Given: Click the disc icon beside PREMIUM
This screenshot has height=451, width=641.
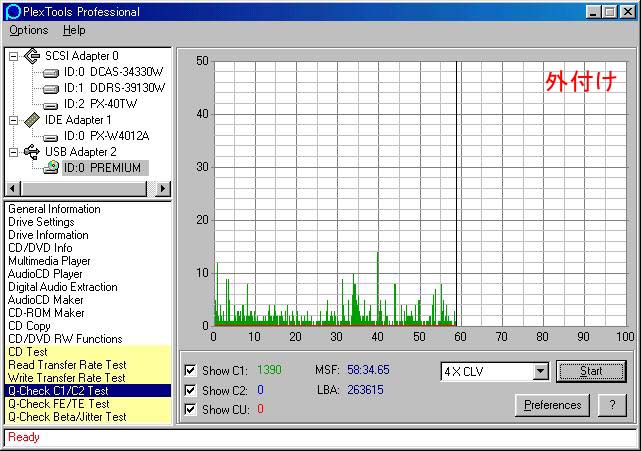Looking at the screenshot, I should click(51, 167).
